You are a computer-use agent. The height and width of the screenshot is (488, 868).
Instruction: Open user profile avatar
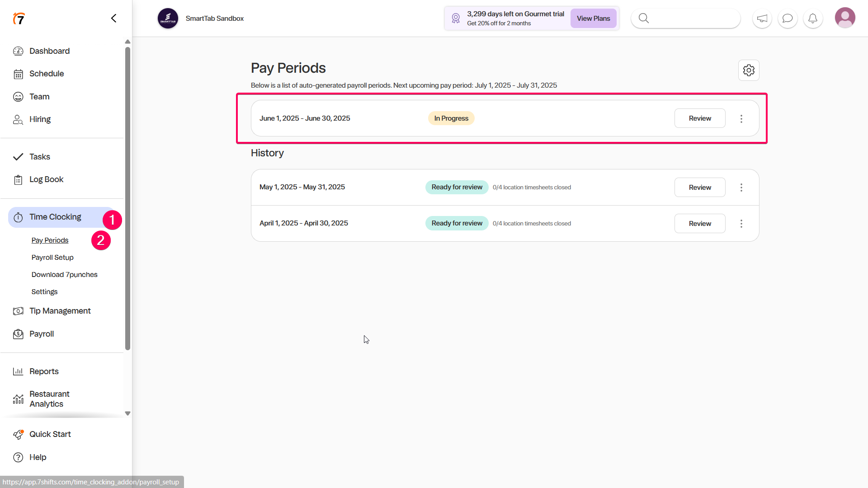pos(844,18)
